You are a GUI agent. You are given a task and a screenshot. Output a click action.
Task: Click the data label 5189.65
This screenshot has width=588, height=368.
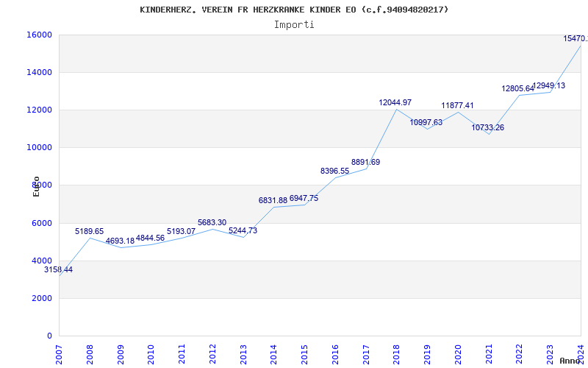tap(89, 231)
